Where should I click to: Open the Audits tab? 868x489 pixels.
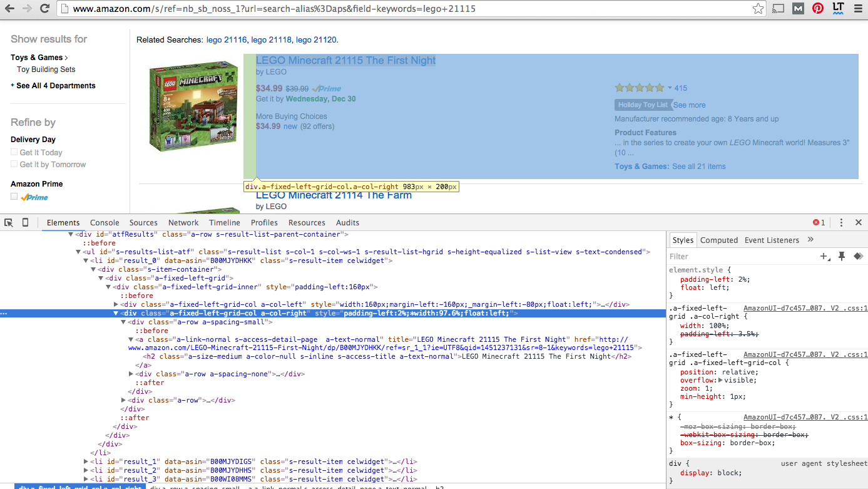pyautogui.click(x=347, y=222)
